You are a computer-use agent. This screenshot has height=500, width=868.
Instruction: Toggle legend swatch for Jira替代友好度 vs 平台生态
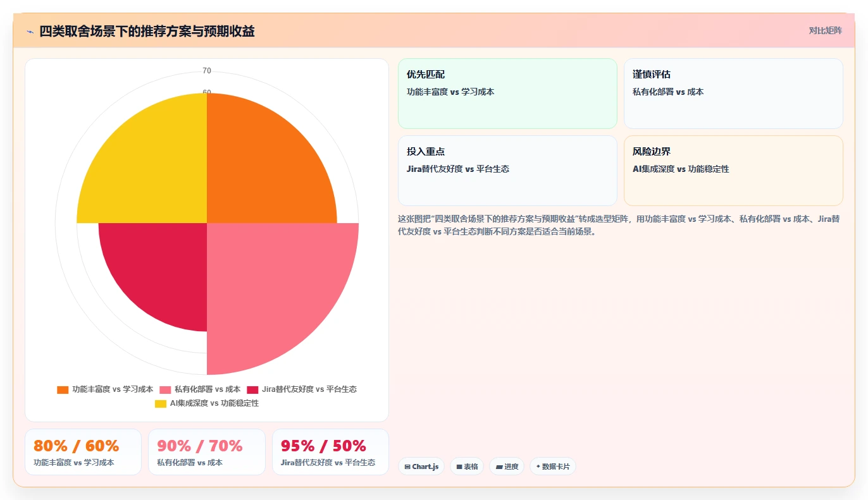coord(252,389)
